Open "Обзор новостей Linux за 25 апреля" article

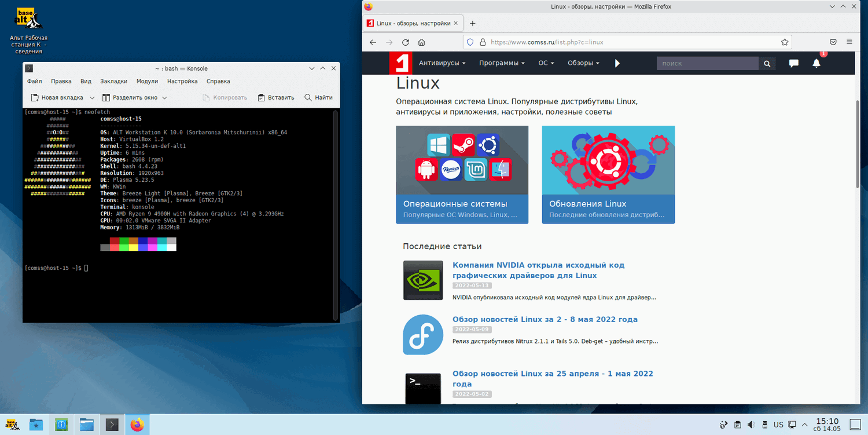[x=553, y=379]
